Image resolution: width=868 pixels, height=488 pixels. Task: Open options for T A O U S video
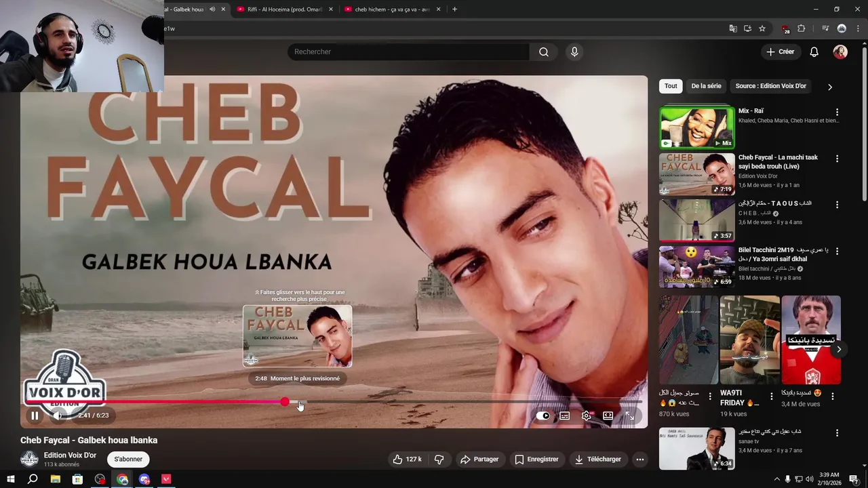837,205
